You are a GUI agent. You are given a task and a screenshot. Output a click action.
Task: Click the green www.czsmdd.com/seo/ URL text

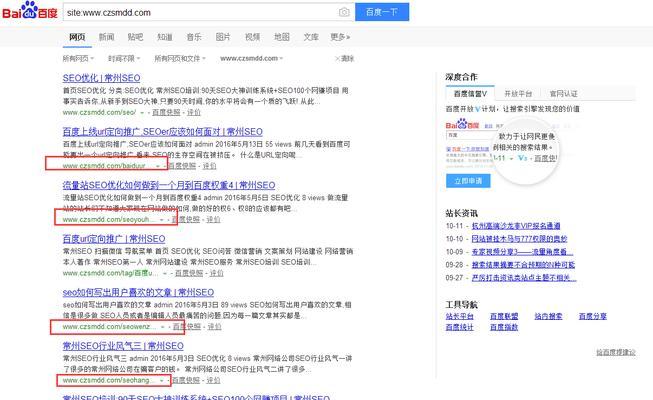(99, 112)
